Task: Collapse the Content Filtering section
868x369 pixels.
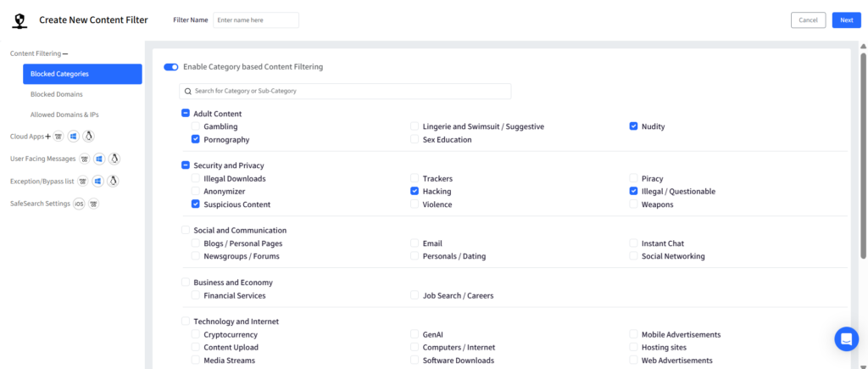Action: click(64, 53)
